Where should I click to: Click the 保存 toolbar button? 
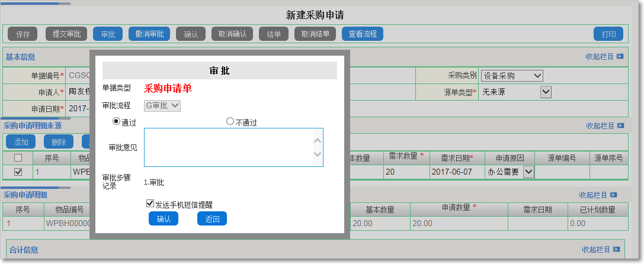[23, 34]
